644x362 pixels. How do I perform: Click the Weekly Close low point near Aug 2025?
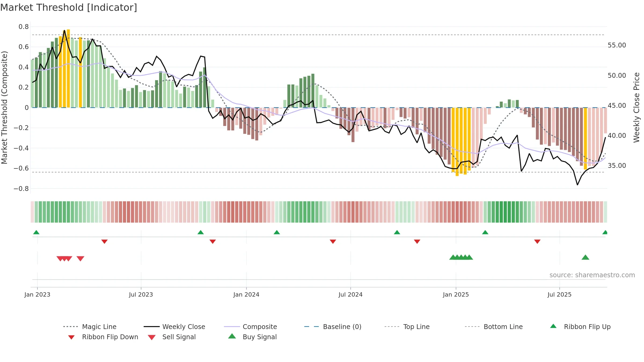click(x=577, y=185)
